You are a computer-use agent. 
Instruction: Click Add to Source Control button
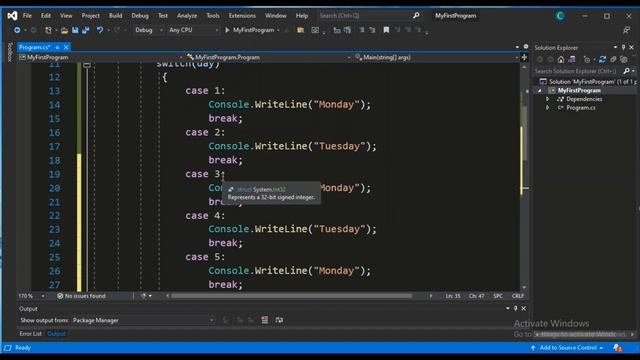click(567, 348)
